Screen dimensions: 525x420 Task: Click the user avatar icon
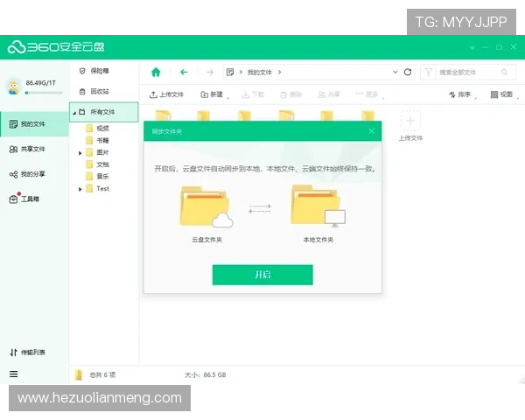pyautogui.click(x=14, y=85)
